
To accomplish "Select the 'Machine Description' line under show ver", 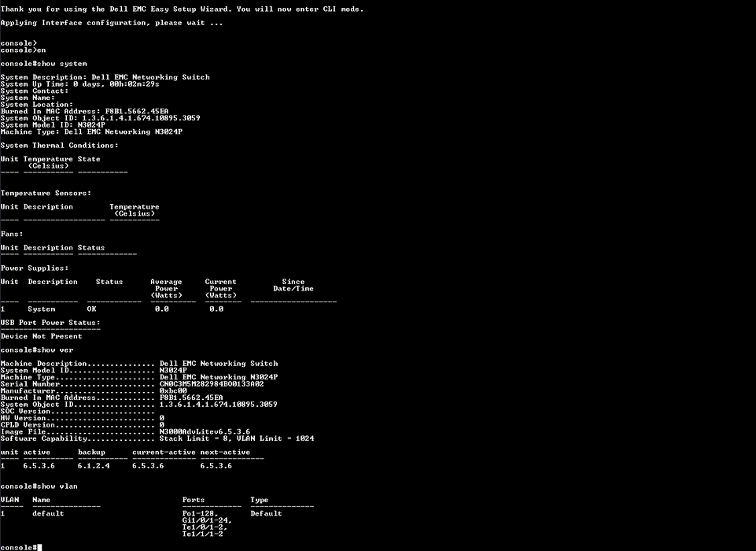I will (x=139, y=364).
